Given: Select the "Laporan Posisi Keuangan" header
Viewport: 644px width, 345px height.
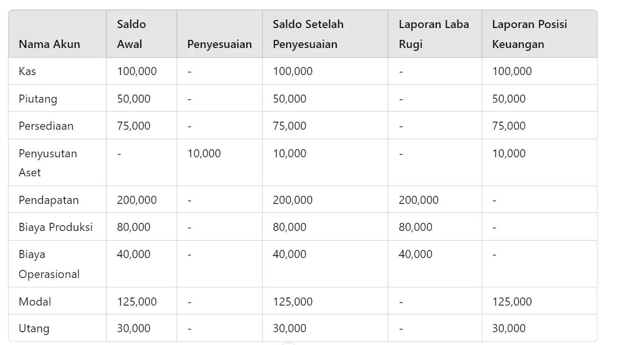Looking at the screenshot, I should [529, 34].
